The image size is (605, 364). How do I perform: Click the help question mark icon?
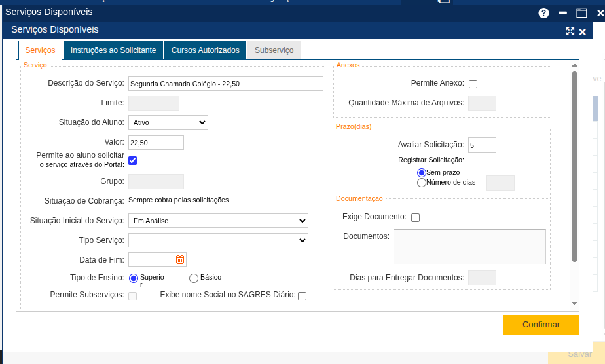tap(543, 13)
